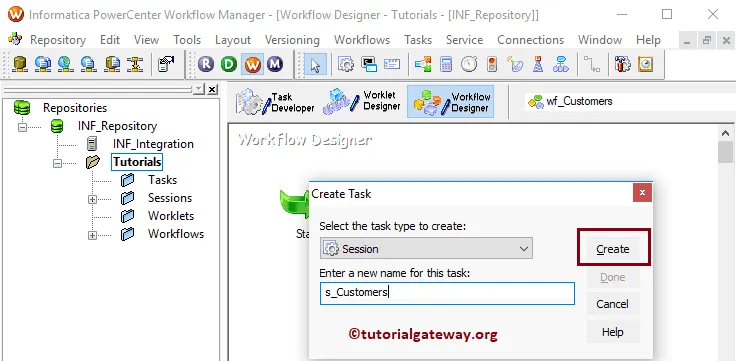Image resolution: width=736 pixels, height=361 pixels.
Task: Switch to Worklet Designer workspace
Action: 362,101
